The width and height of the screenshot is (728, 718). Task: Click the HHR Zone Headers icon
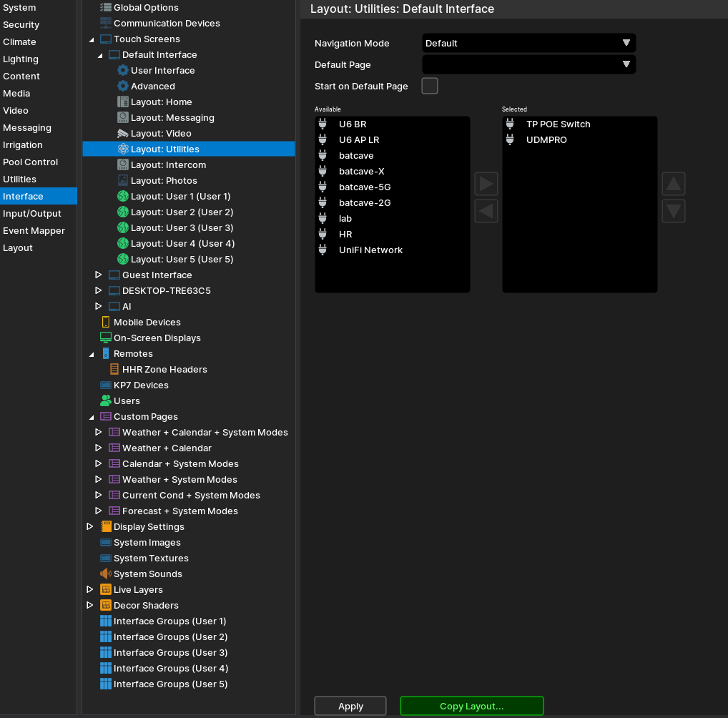114,369
